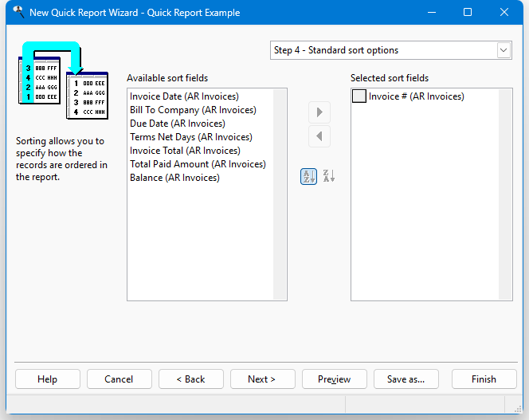Close the Quick Report Wizard window
This screenshot has width=529, height=420.
click(x=504, y=13)
